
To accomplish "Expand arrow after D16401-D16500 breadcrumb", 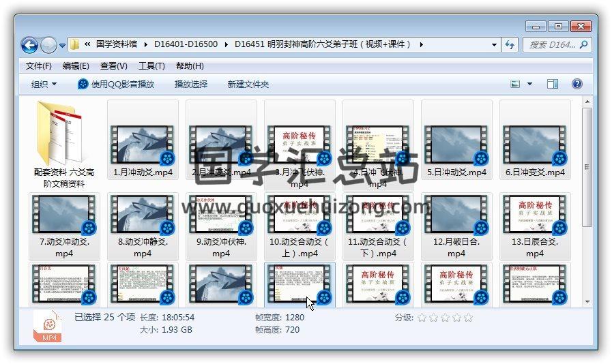I will (x=227, y=44).
